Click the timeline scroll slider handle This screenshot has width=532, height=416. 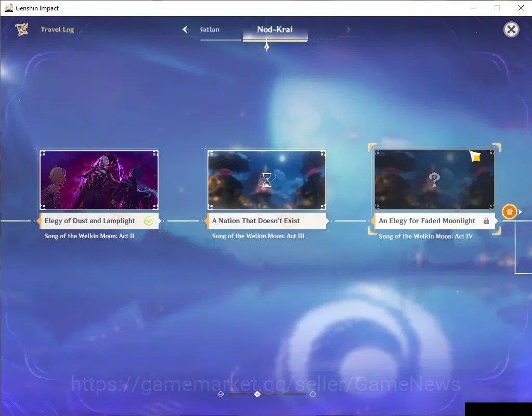tap(257, 394)
